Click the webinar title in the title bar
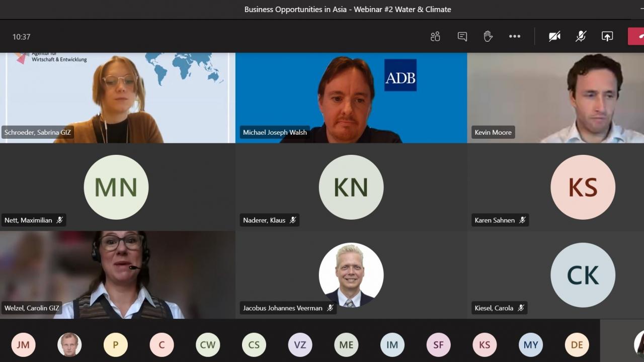This screenshot has width=644, height=362. [x=348, y=9]
